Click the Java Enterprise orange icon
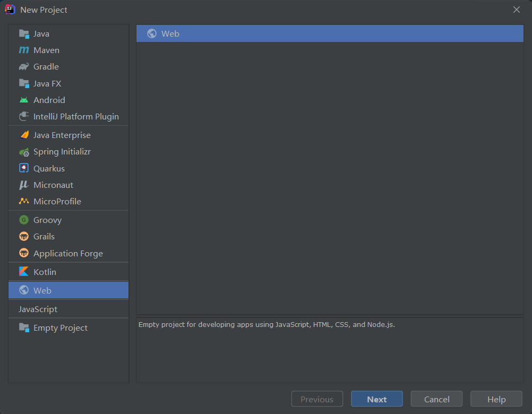 (24, 135)
